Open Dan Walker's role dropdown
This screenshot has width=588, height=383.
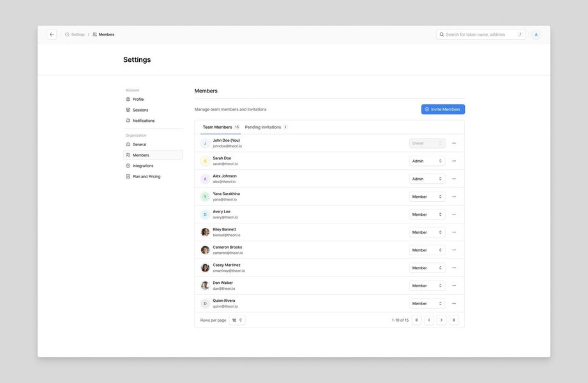426,286
